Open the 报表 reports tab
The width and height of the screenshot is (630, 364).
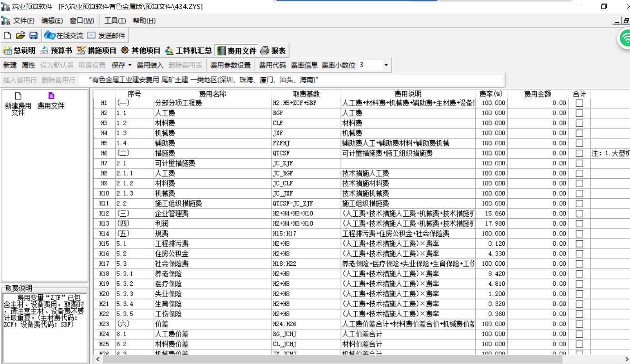coord(273,50)
